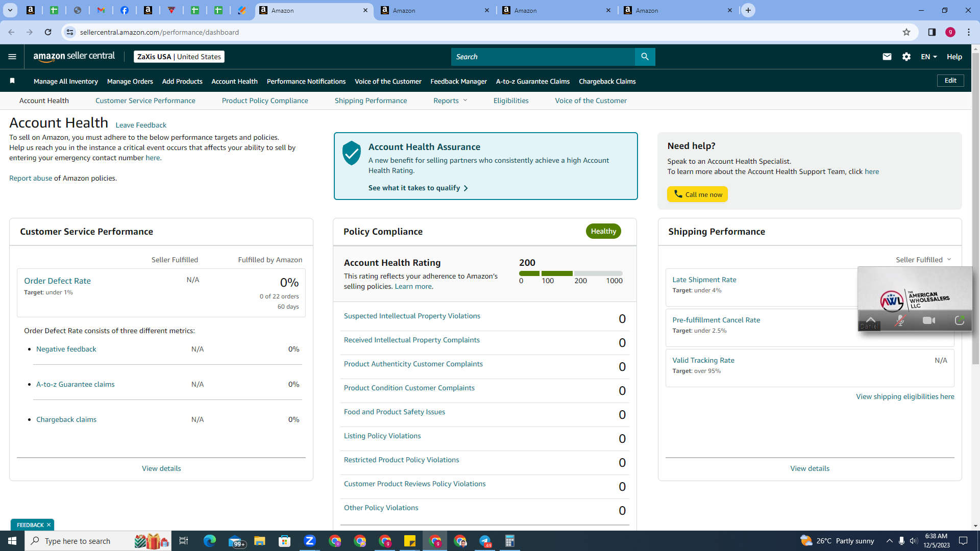
Task: View site information icon in address bar
Action: coord(70,32)
